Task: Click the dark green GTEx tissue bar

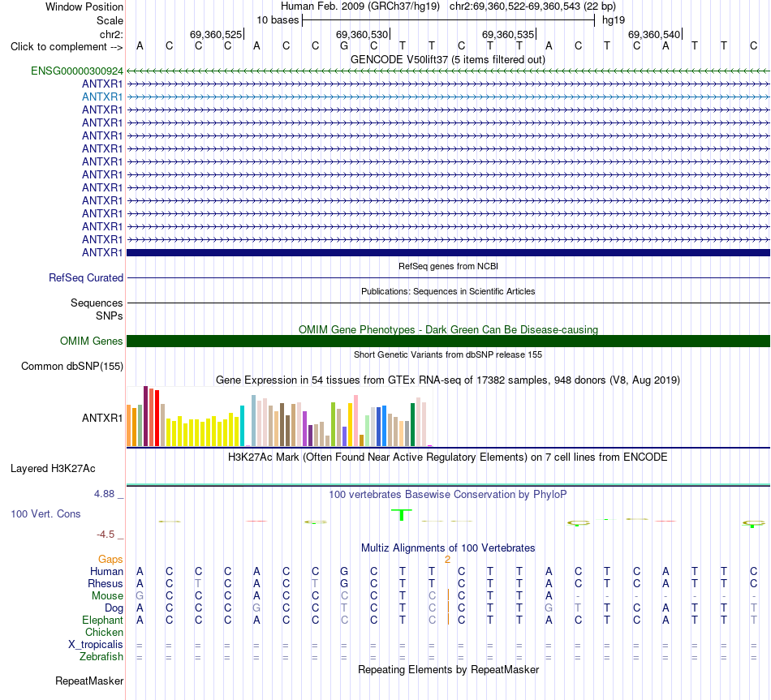Action: (412, 425)
